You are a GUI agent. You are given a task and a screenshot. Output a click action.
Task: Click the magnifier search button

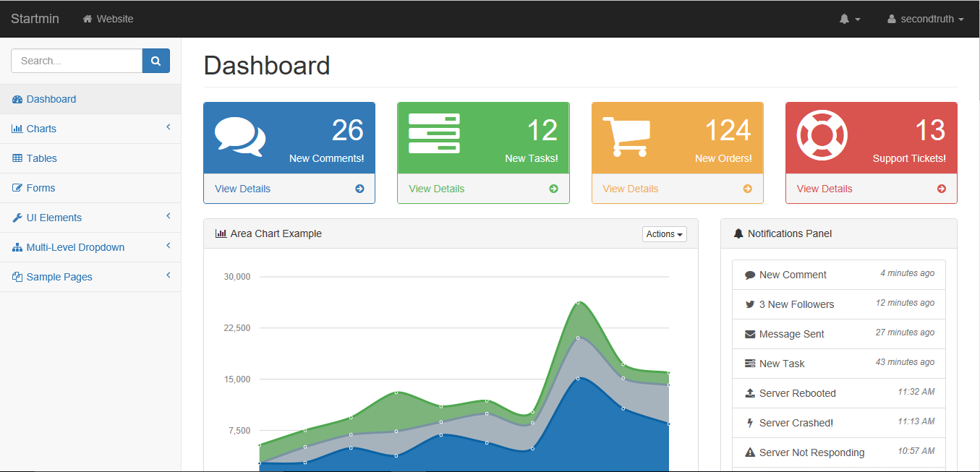click(x=155, y=61)
